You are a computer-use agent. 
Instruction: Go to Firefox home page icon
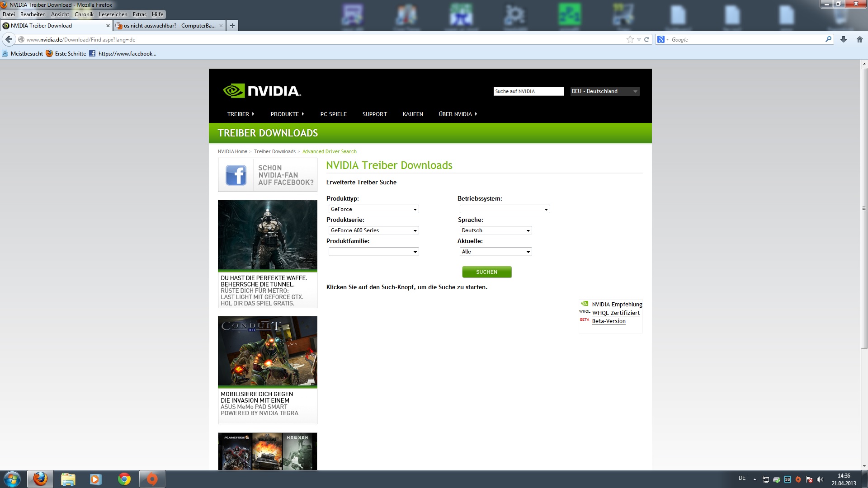(859, 40)
